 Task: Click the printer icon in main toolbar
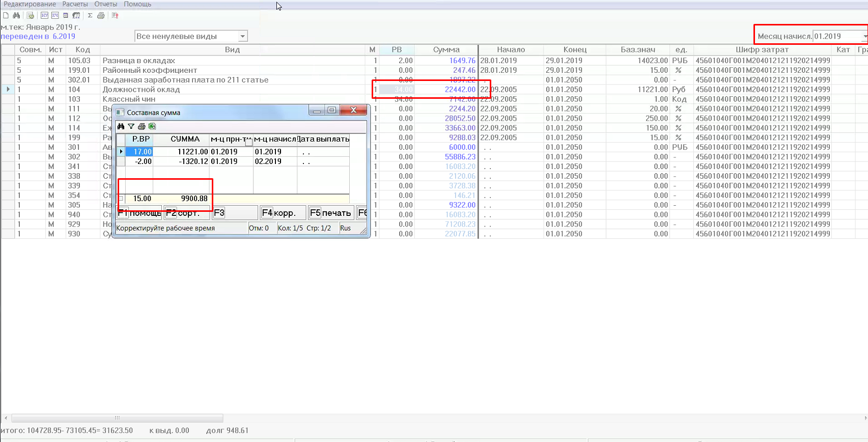pyautogui.click(x=101, y=15)
